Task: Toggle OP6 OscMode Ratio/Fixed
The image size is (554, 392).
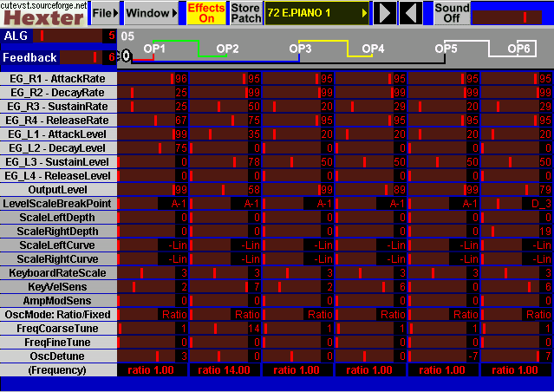Action: coord(517,315)
